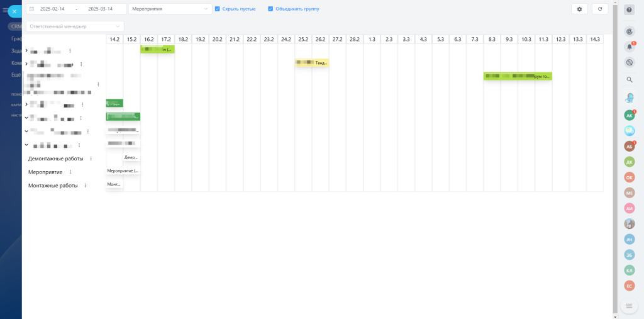Click the refresh chart button
The height and width of the screenshot is (319, 644).
pos(600,9)
